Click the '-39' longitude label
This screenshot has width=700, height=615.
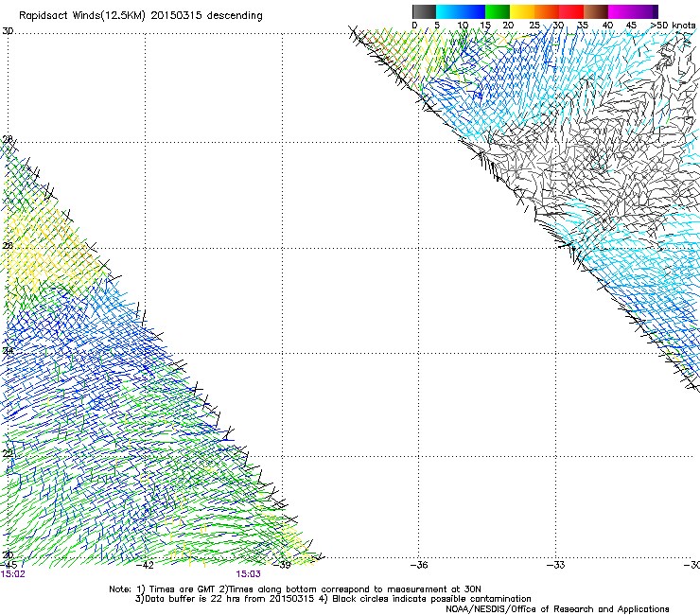(x=282, y=565)
